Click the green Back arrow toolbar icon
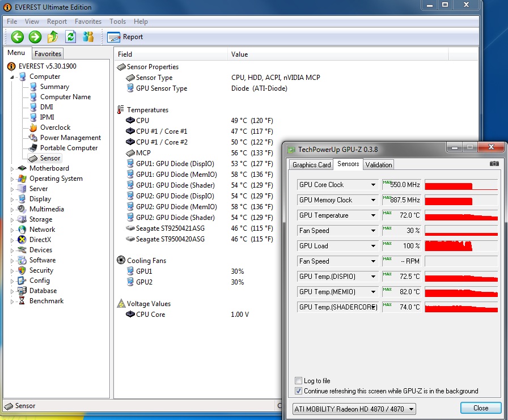The width and height of the screenshot is (508, 420). click(17, 37)
